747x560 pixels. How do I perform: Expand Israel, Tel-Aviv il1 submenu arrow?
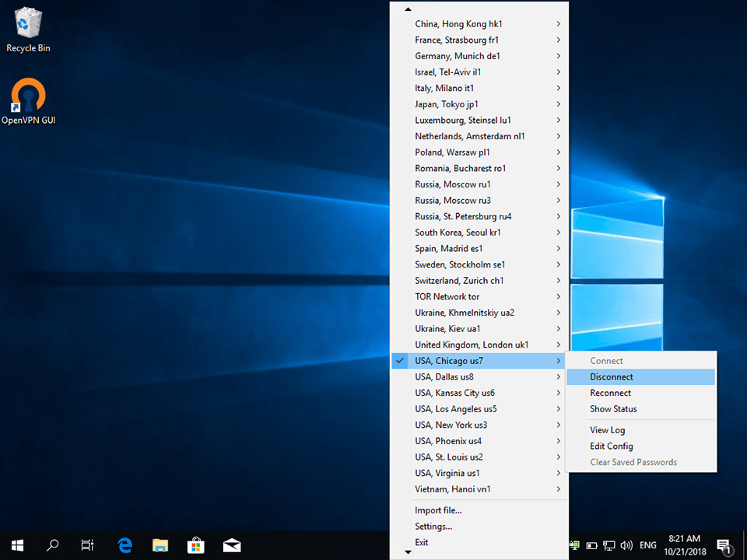coord(559,72)
